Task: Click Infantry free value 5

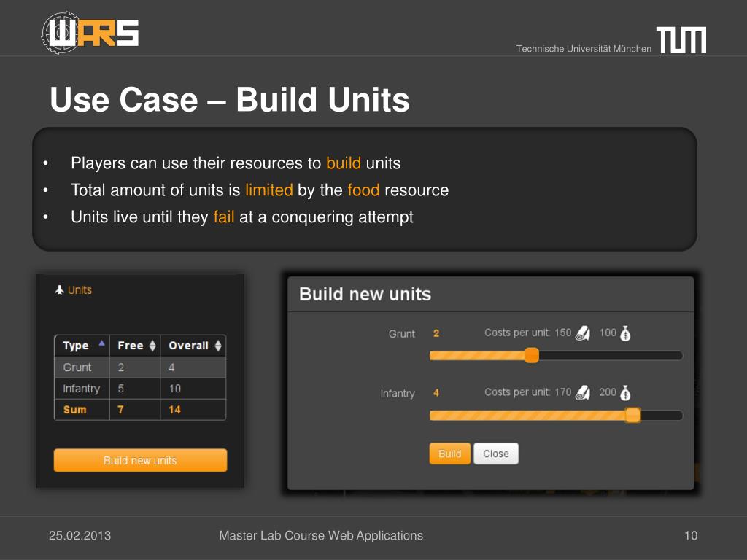Action: click(121, 389)
